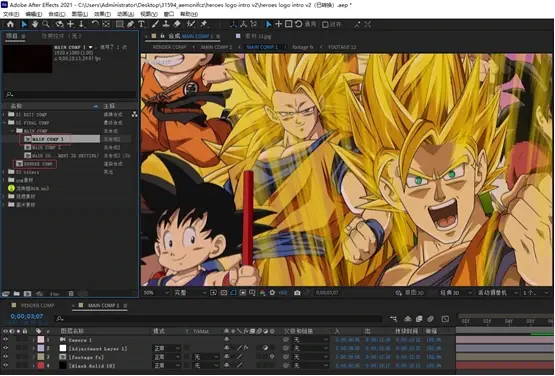
Task: Click the graph editor icon in timeline
Action: [x=445, y=319]
